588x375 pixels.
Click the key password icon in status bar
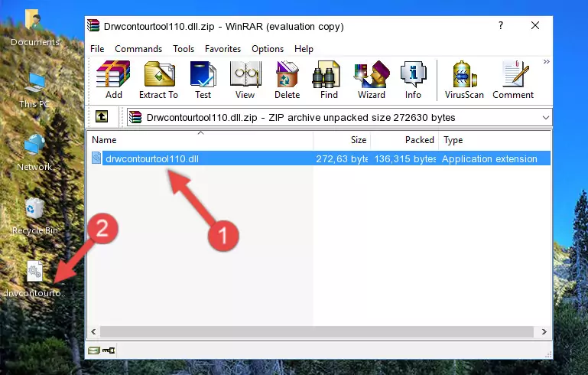coord(109,351)
